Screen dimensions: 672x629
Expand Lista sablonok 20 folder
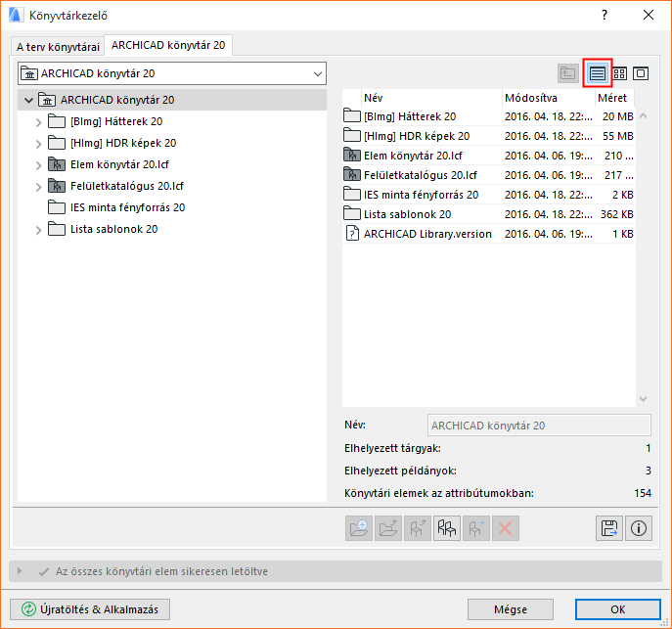tap(38, 230)
